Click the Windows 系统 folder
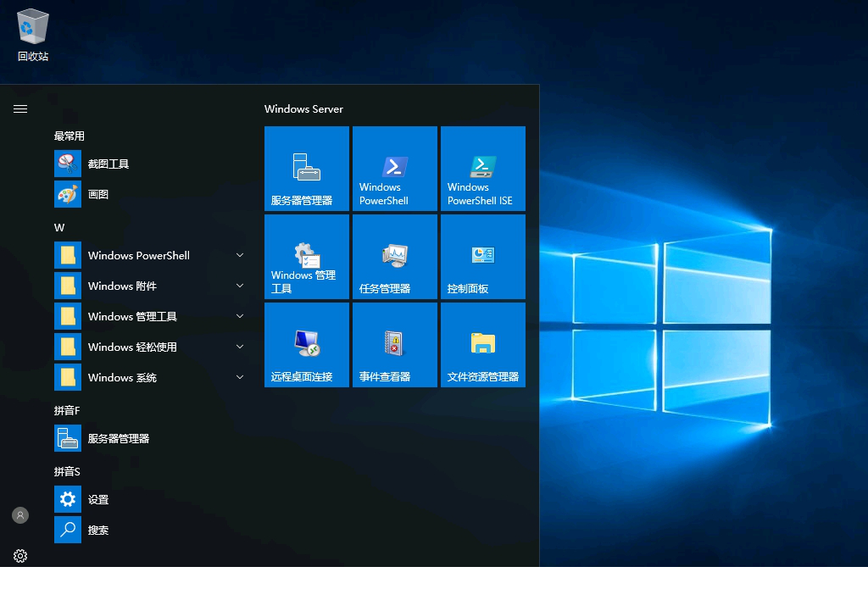The image size is (868, 589). (149, 377)
